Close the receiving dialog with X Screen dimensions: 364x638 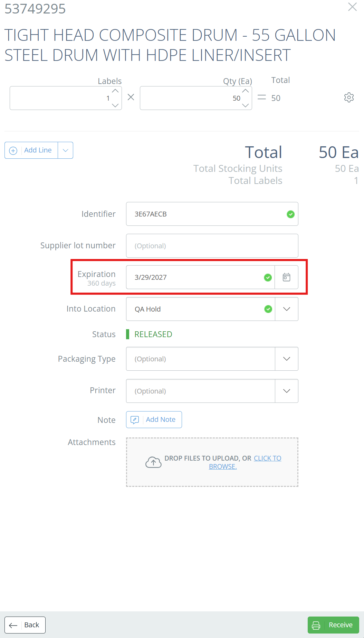coord(352,7)
